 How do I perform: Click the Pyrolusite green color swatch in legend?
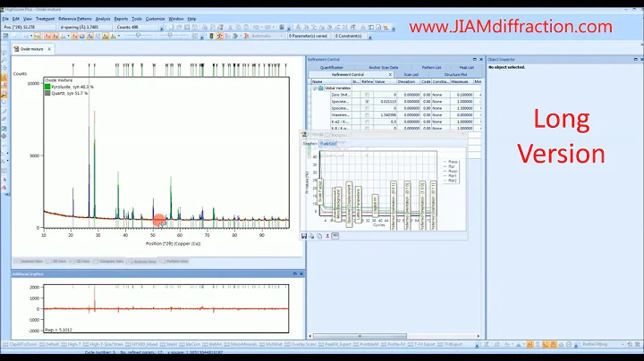(x=47, y=87)
